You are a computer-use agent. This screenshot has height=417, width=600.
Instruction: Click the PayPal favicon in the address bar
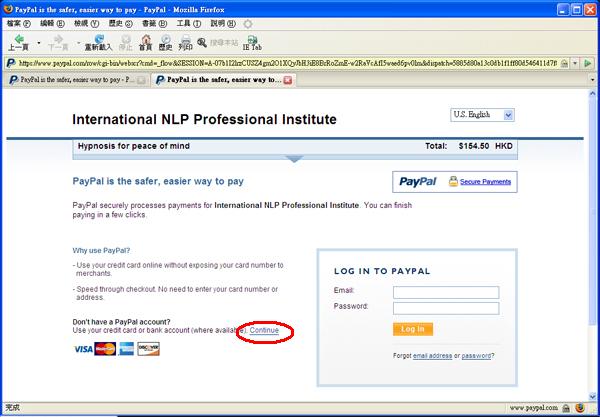pos(11,63)
